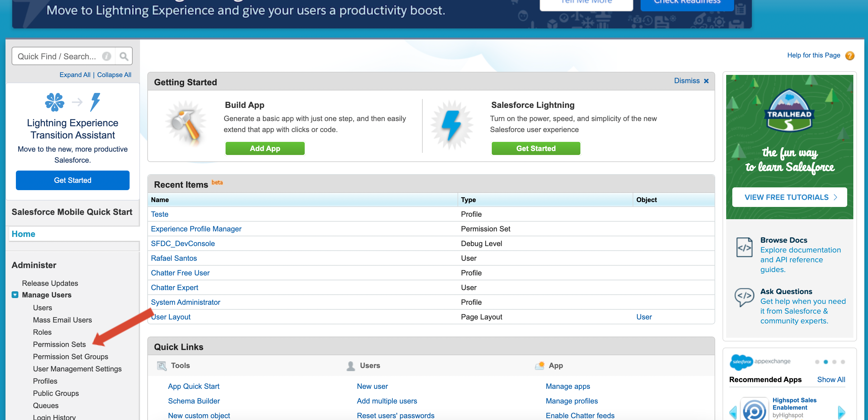Viewport: 868px width, 420px height.
Task: Click the Quick Find info icon
Action: 106,56
